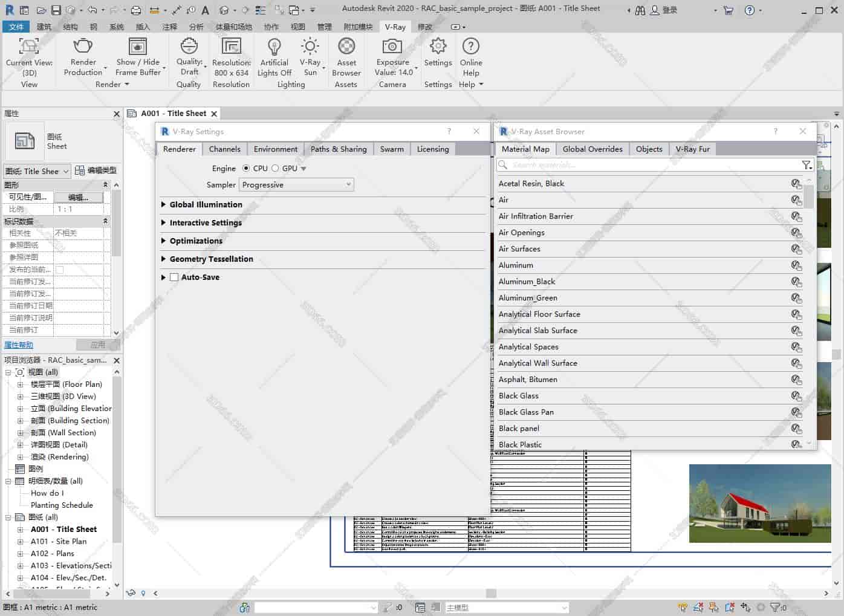Toggle Artificial Lights bulb icon
The image size is (844, 616).
274,47
